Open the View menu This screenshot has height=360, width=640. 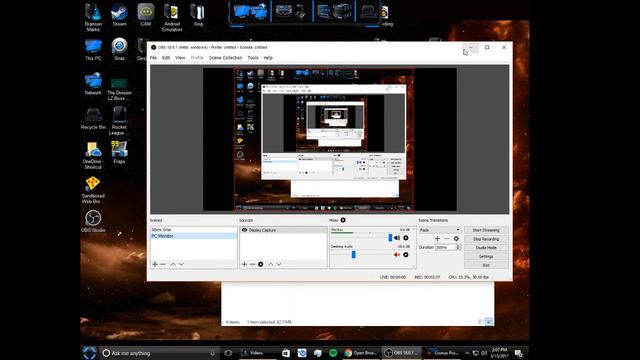click(x=180, y=58)
